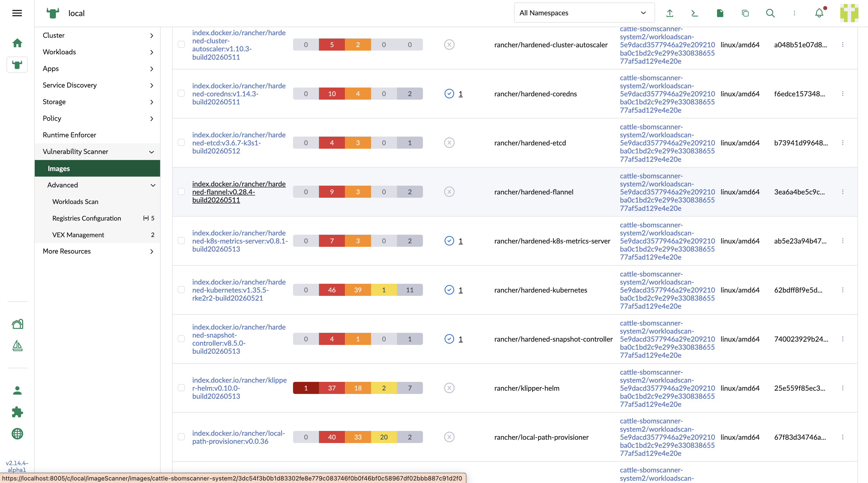Screen dimensions: 868x483
Task: Click critical count 1 in klipper-helm severity bar
Action: pos(306,388)
